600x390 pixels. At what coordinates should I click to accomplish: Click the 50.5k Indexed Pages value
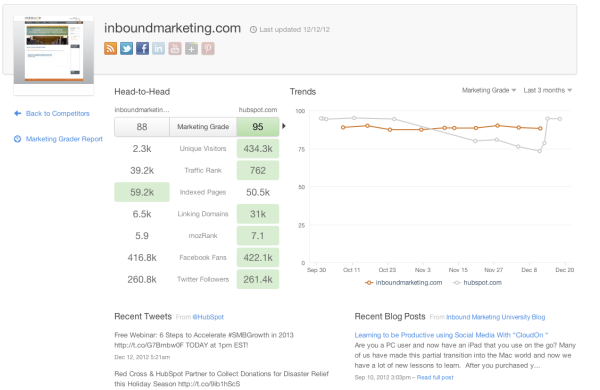[258, 192]
